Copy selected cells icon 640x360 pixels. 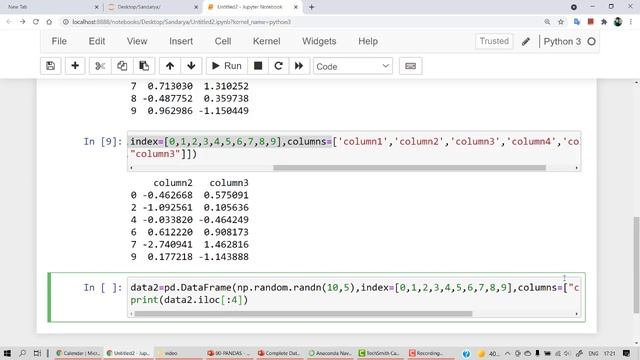[122, 66]
